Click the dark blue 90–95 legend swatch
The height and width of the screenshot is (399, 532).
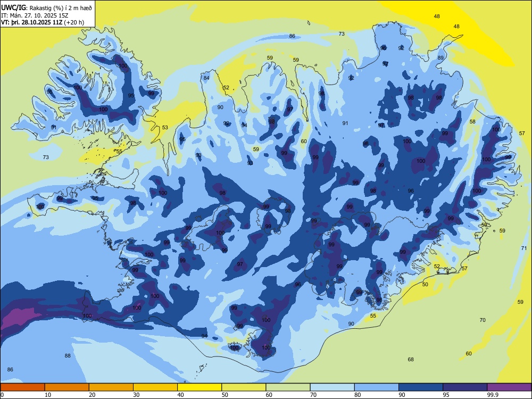[x=421, y=387]
